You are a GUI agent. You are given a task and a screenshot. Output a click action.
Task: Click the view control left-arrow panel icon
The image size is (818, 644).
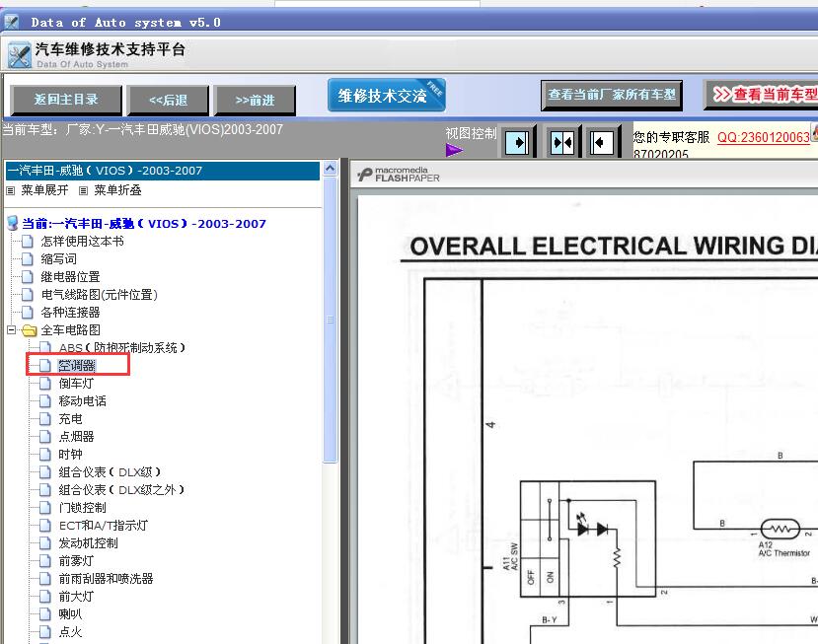coord(603,142)
